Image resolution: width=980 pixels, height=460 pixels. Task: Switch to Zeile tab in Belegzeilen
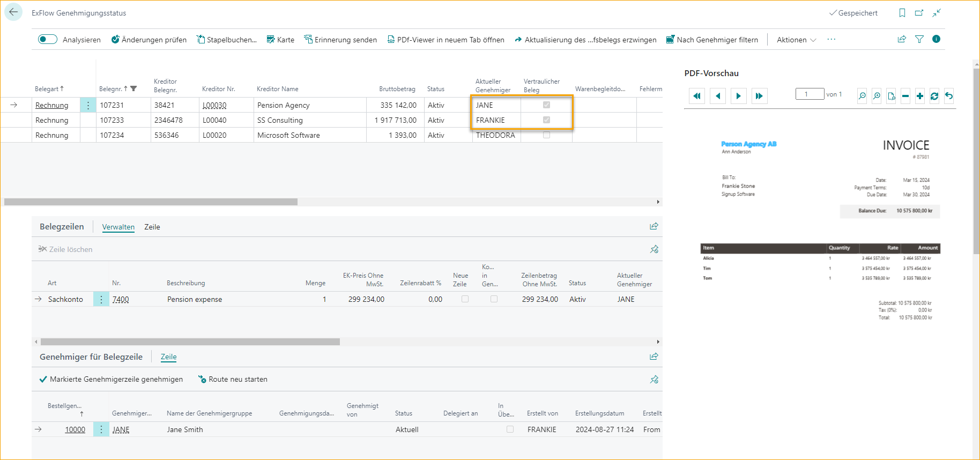pyautogui.click(x=152, y=227)
